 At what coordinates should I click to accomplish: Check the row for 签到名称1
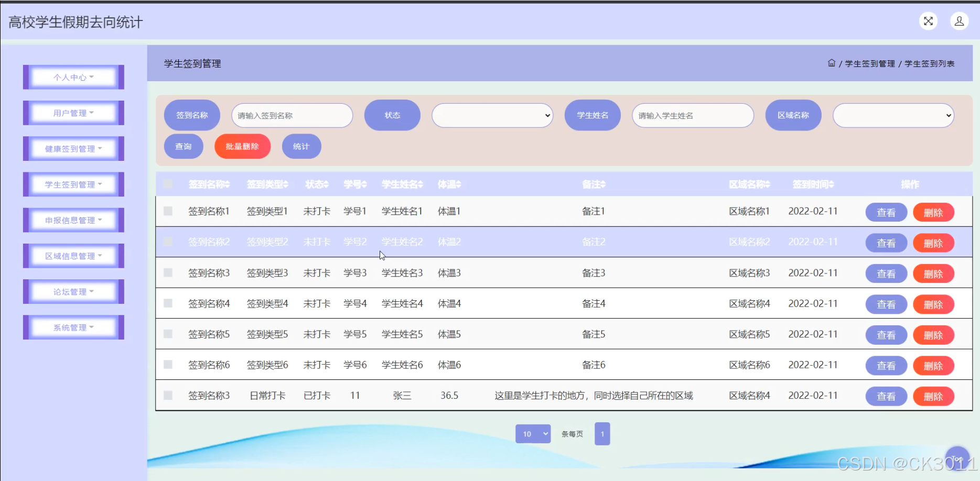pos(168,211)
